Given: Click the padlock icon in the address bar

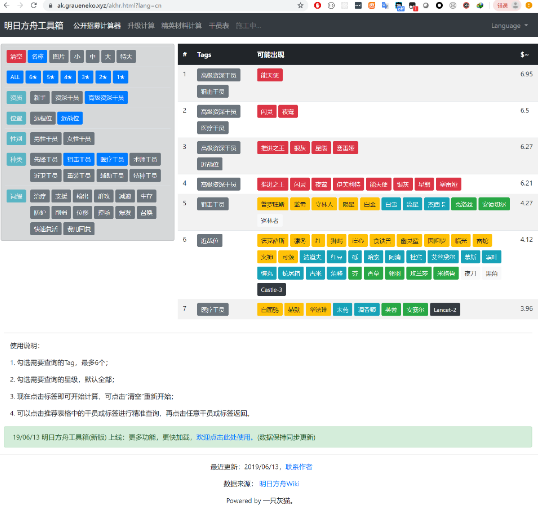Looking at the screenshot, I should [51, 5].
